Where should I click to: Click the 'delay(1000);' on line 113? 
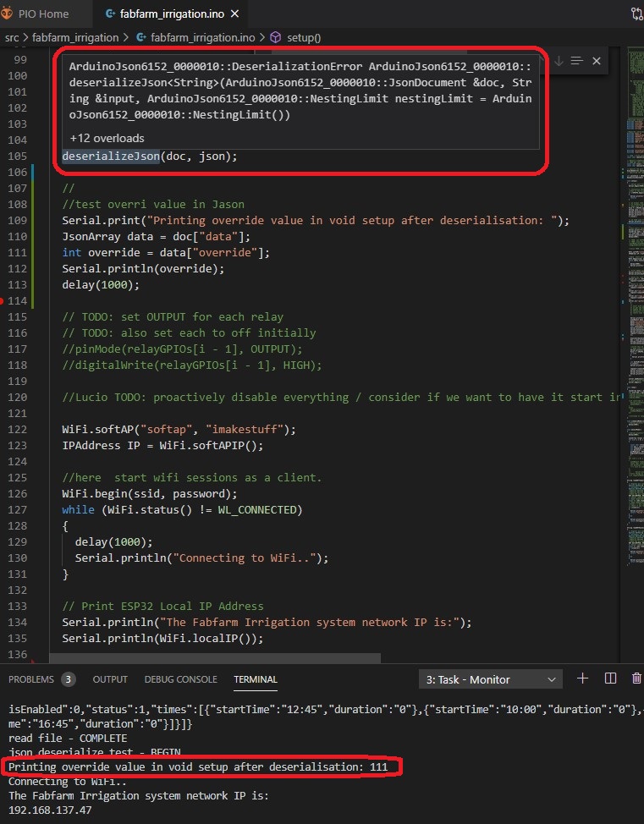(101, 285)
